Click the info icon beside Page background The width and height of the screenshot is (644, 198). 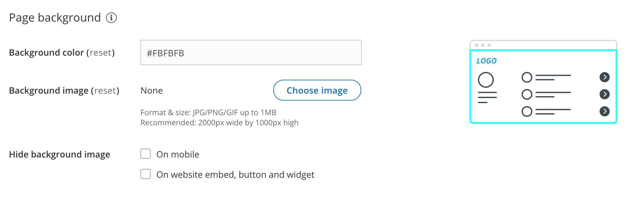click(111, 18)
